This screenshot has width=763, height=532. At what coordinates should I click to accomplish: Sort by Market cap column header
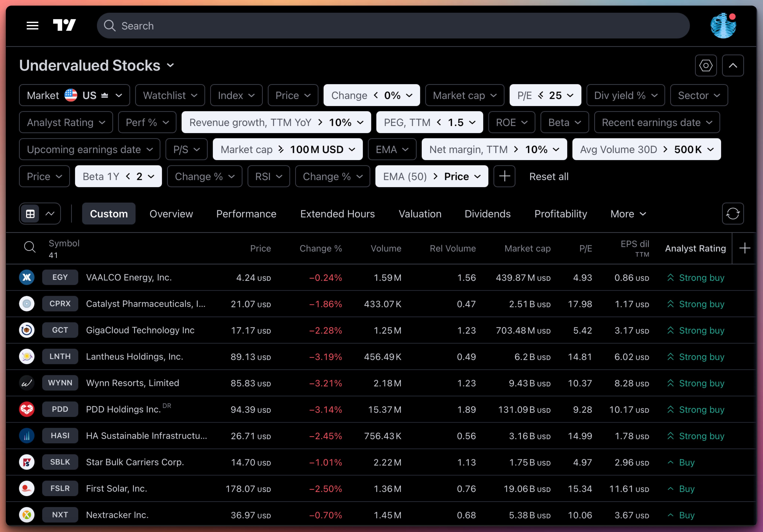click(527, 248)
